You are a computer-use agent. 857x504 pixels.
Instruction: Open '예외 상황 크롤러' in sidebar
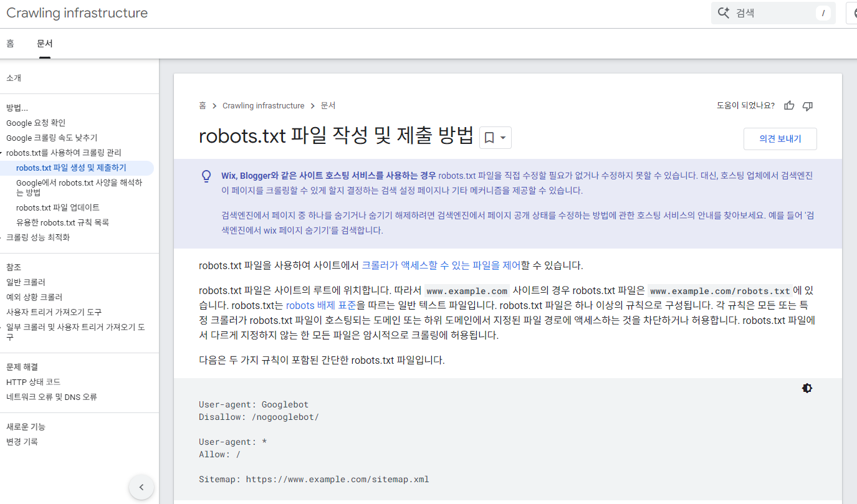click(x=34, y=297)
